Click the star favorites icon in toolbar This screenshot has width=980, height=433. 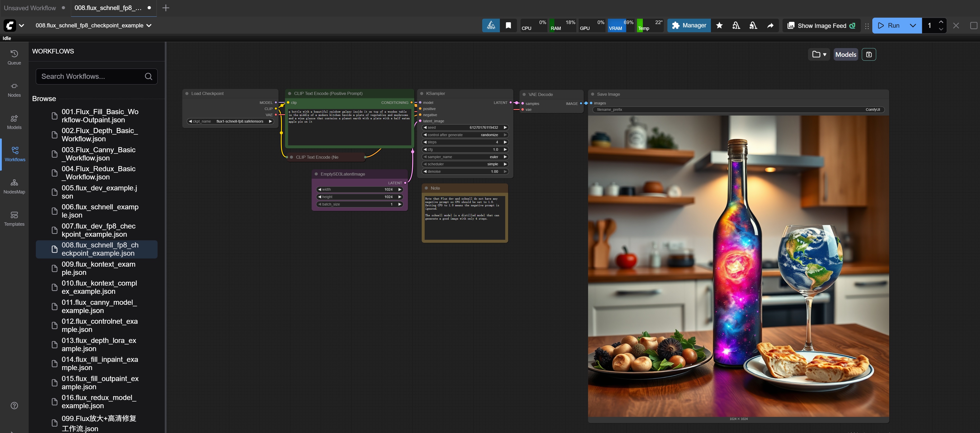point(719,26)
